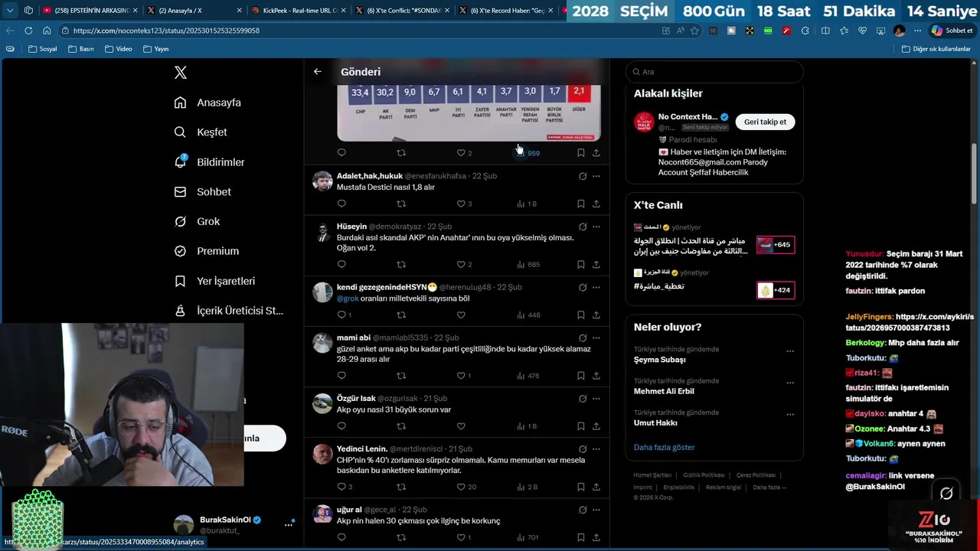Open Şeyma Subaşı trending topic
Viewport: 980px width, 551px height.
pyautogui.click(x=659, y=360)
